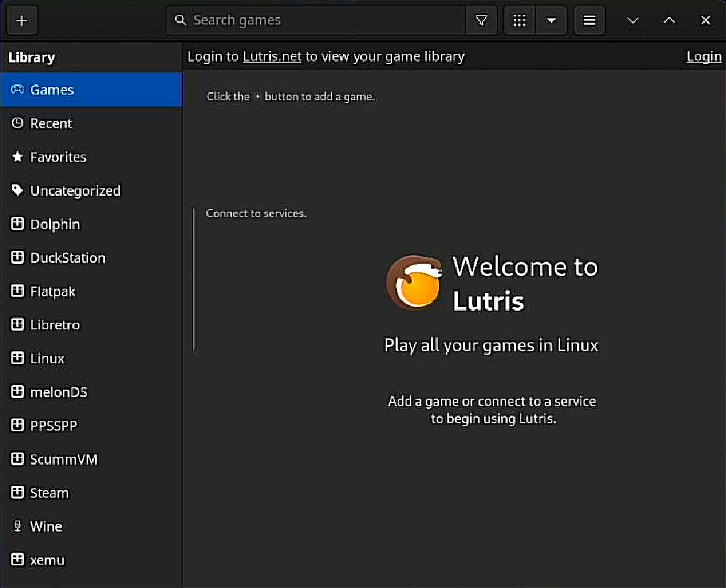This screenshot has width=726, height=588.
Task: Collapse the panel using the down chevron
Action: (632, 21)
